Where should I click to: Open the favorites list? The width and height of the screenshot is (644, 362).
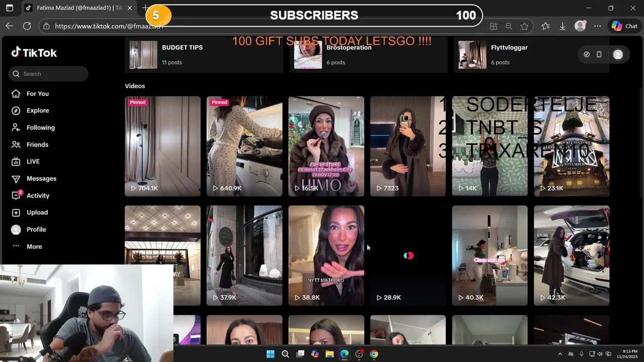(545, 26)
